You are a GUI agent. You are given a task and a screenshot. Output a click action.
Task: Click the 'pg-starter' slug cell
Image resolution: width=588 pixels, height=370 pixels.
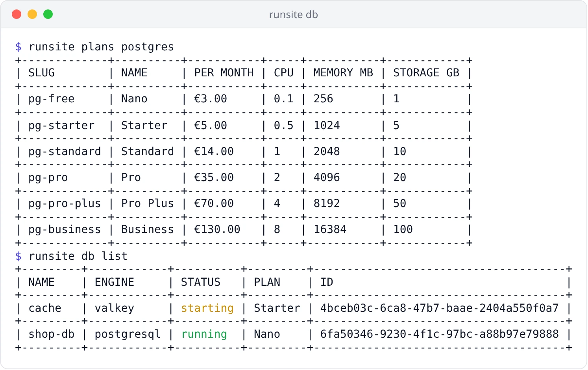tap(61, 126)
